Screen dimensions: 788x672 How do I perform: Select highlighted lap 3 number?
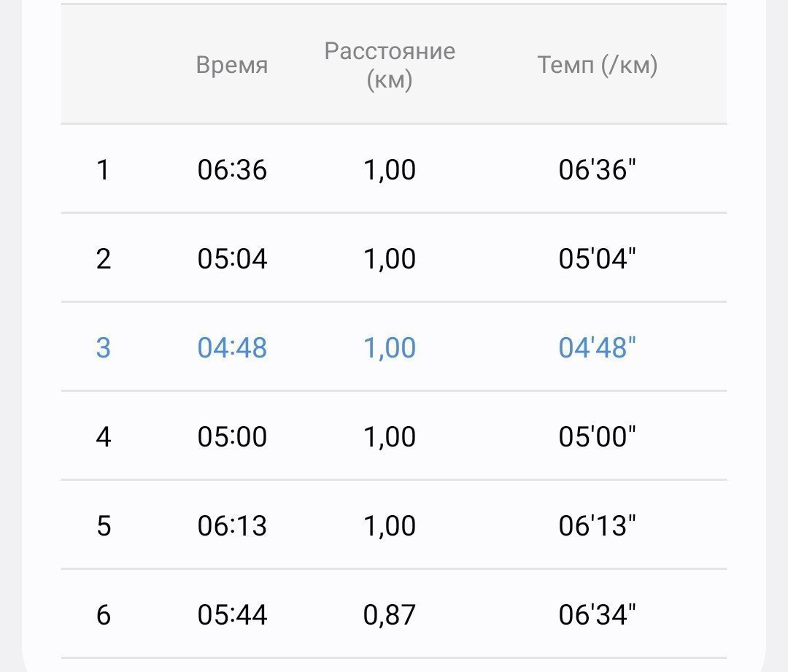pyautogui.click(x=103, y=348)
